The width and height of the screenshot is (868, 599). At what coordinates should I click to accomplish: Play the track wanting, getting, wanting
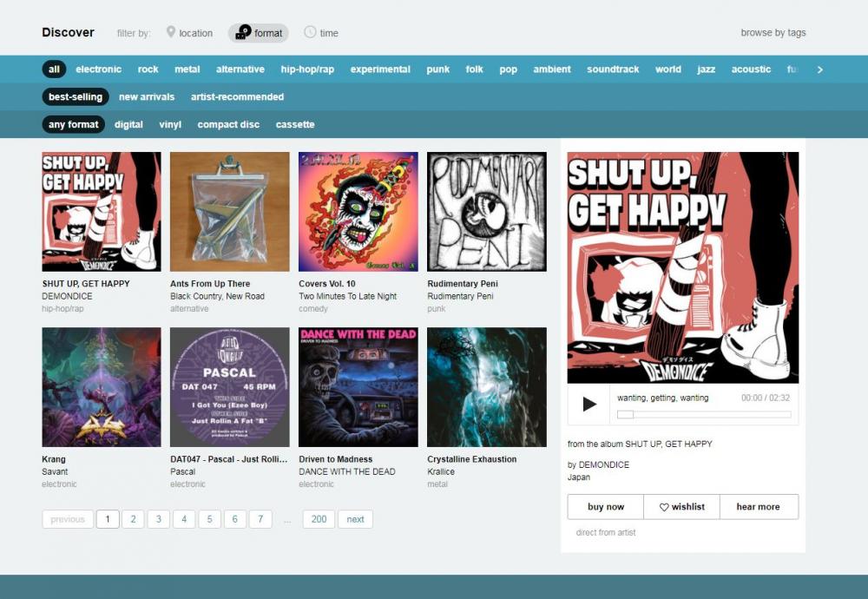pyautogui.click(x=589, y=405)
